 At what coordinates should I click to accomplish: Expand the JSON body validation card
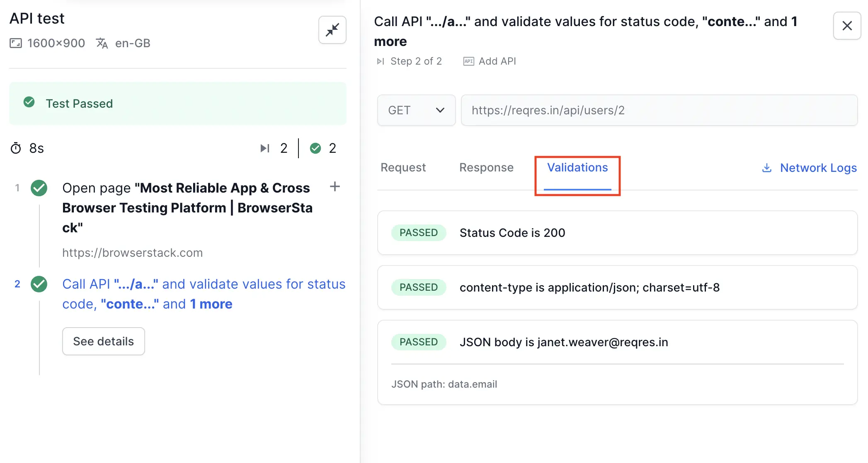tap(617, 342)
